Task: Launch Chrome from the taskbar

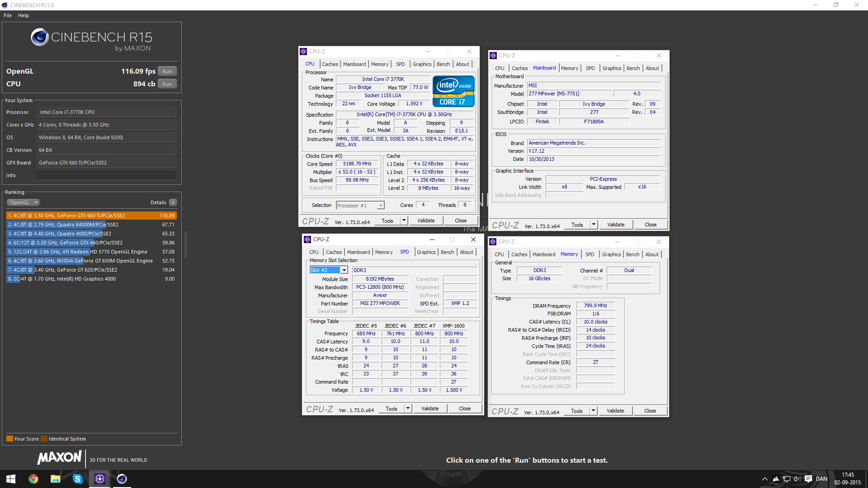Action: (x=33, y=479)
